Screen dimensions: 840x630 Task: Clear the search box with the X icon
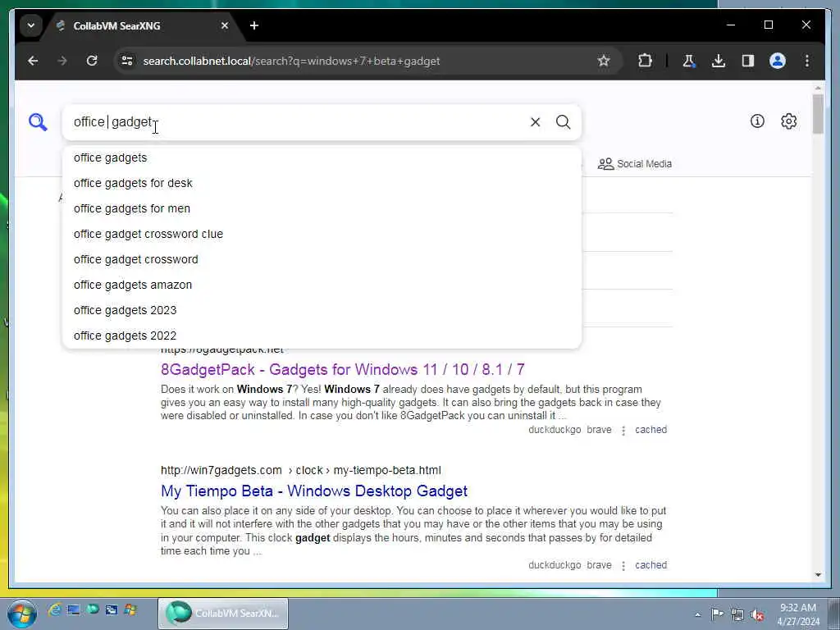coord(535,122)
